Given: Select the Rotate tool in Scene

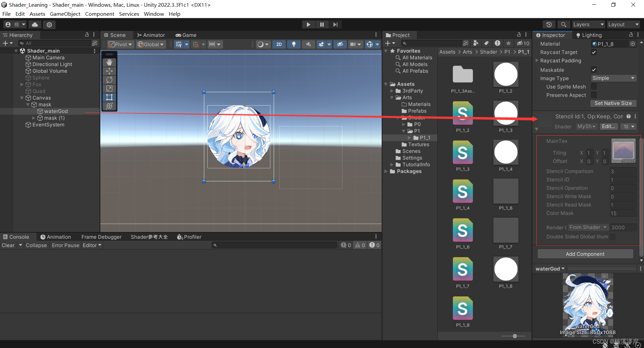Looking at the screenshot, I should 109,80.
